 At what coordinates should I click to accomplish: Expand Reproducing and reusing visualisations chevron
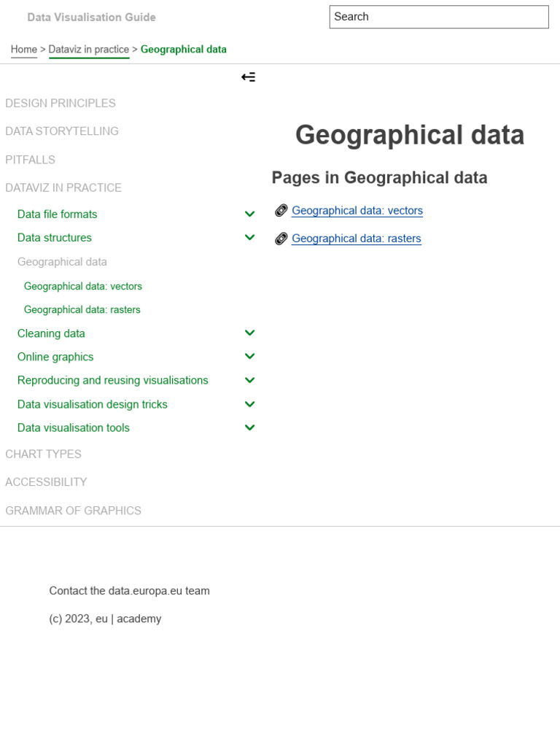249,380
